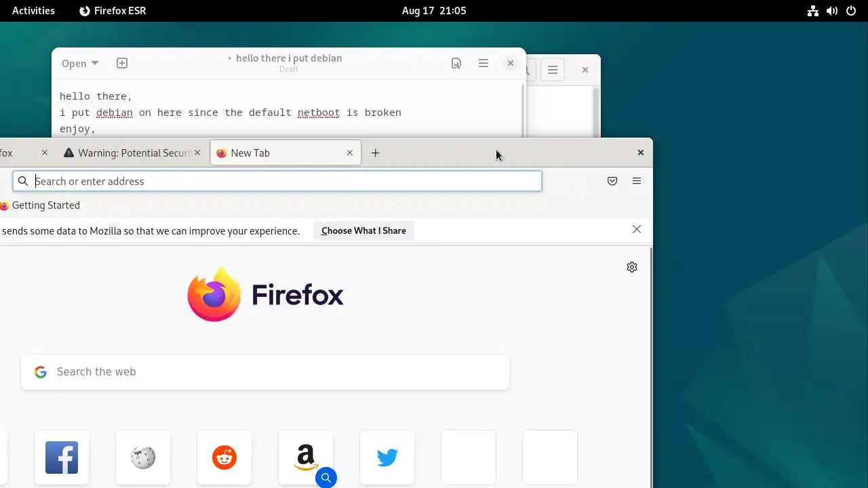
Task: Open the text editor hamburger menu
Action: click(x=484, y=63)
